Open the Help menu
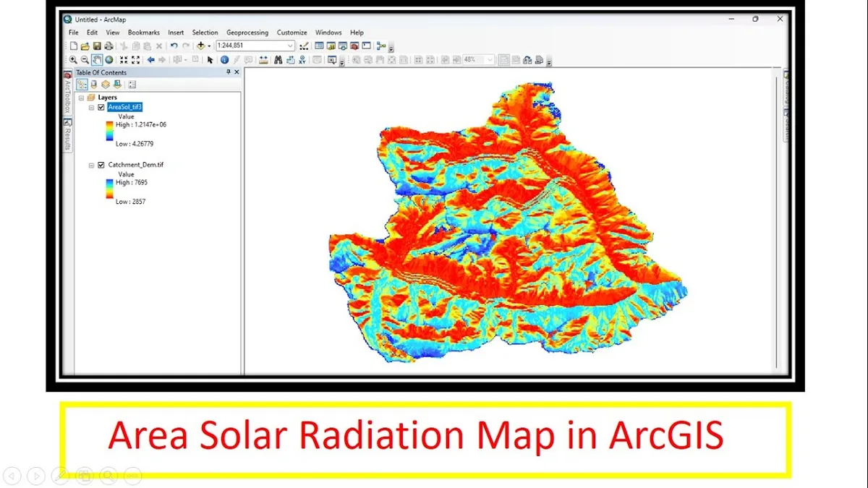 point(357,33)
